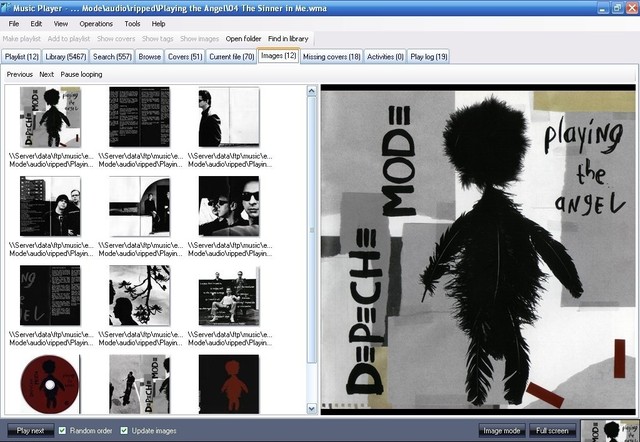
Task: Click Open folder in the toolbar
Action: click(x=243, y=39)
